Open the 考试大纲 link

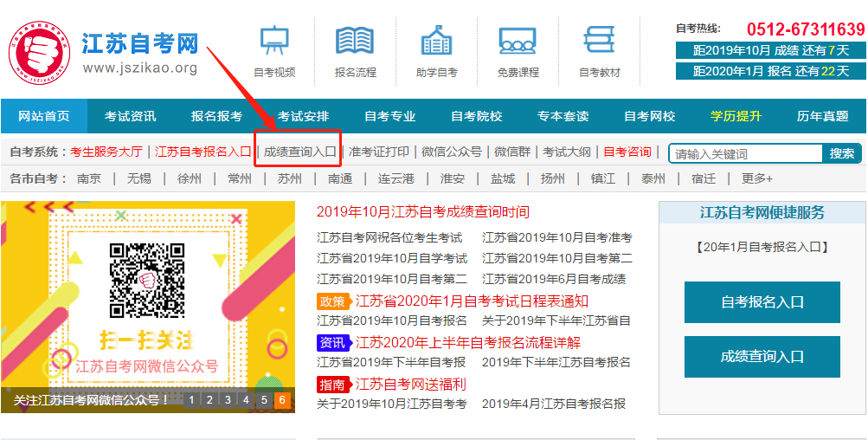(566, 152)
